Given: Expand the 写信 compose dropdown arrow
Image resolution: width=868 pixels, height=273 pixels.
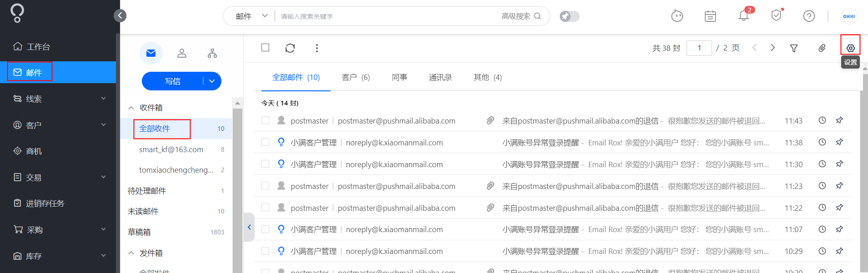Looking at the screenshot, I should pyautogui.click(x=212, y=81).
